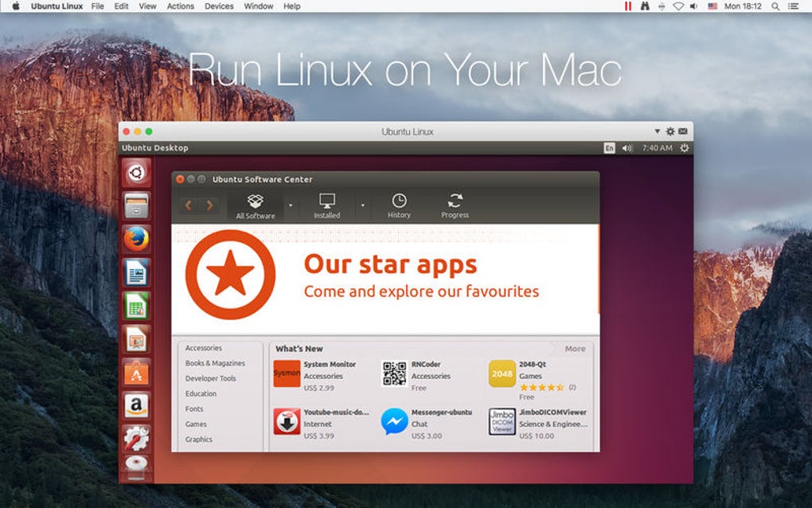Open Spotlight search in the menu bar
Screen dimensions: 812x508
[775, 6]
